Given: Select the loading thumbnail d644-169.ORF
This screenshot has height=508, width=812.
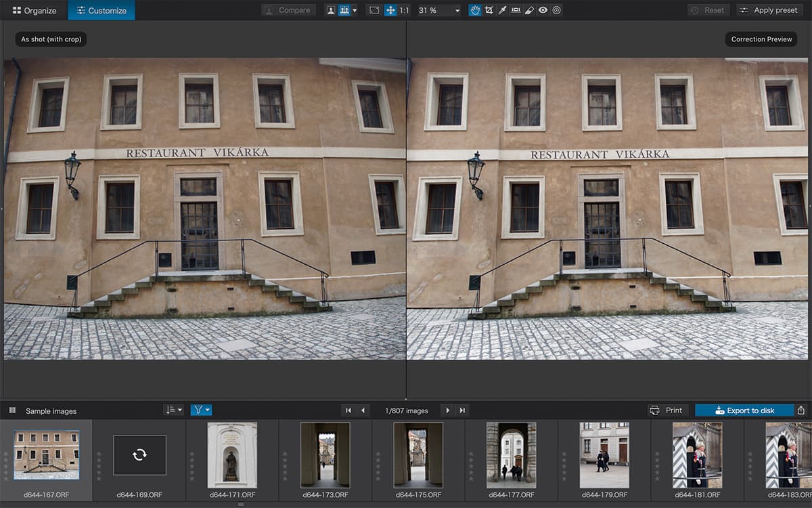Looking at the screenshot, I should pos(139,455).
